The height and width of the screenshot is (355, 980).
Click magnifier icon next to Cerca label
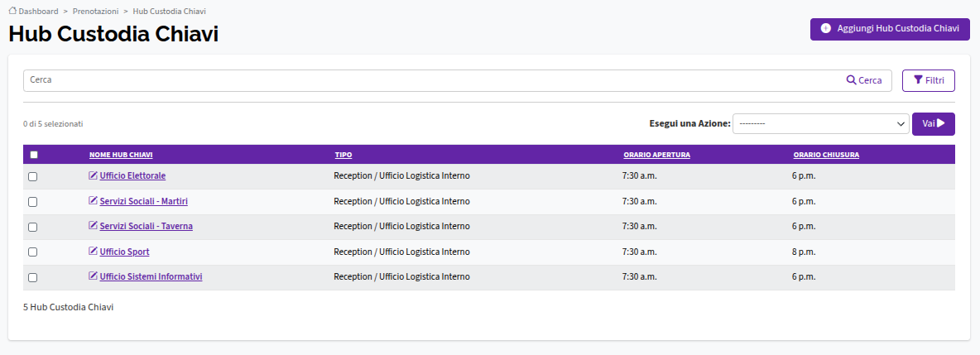(851, 80)
